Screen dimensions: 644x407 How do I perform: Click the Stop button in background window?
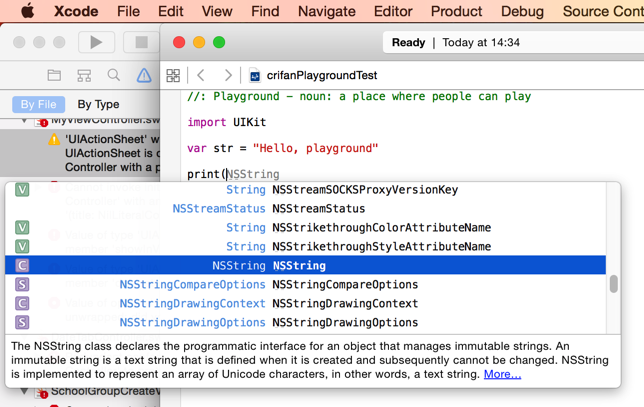[x=141, y=42]
